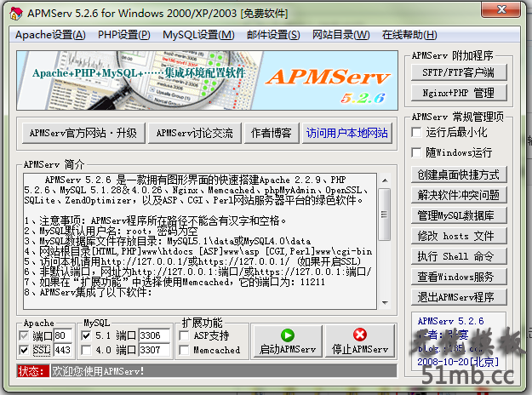The image size is (532, 395).
Task: Click the green play icon to start APMServ
Action: coord(288,335)
